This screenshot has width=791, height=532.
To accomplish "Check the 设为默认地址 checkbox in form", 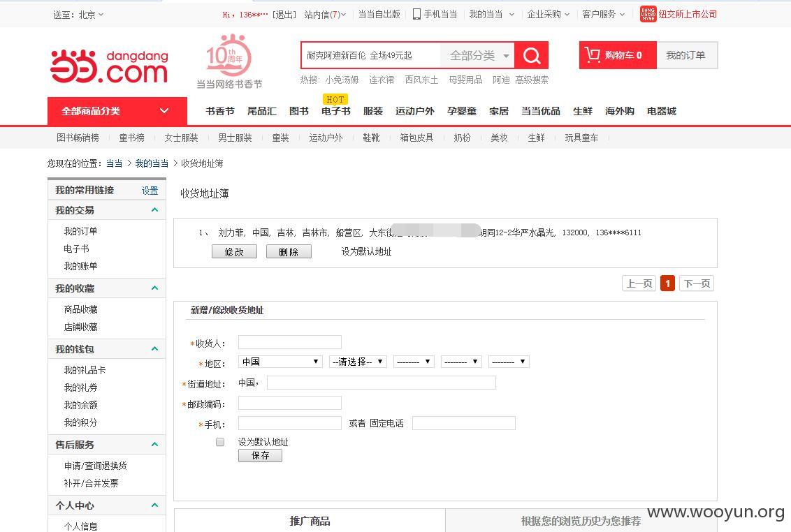I will pos(220,442).
